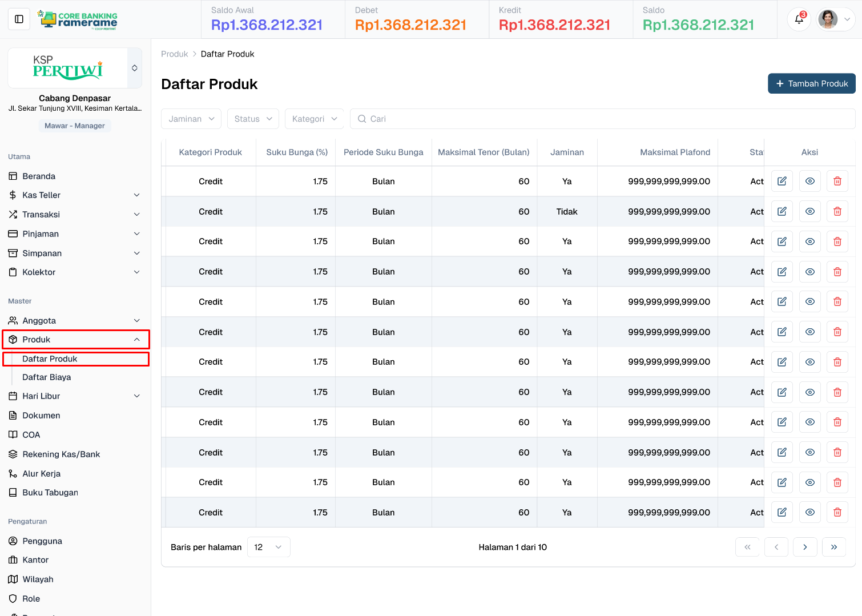The width and height of the screenshot is (862, 616).
Task: Open the notifications bell
Action: (799, 19)
